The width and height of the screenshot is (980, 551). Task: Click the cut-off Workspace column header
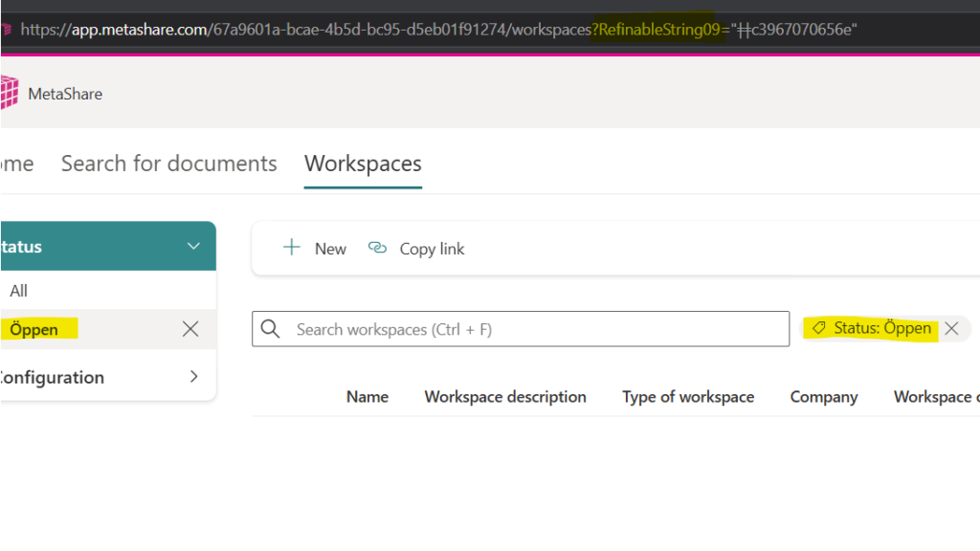click(x=936, y=397)
